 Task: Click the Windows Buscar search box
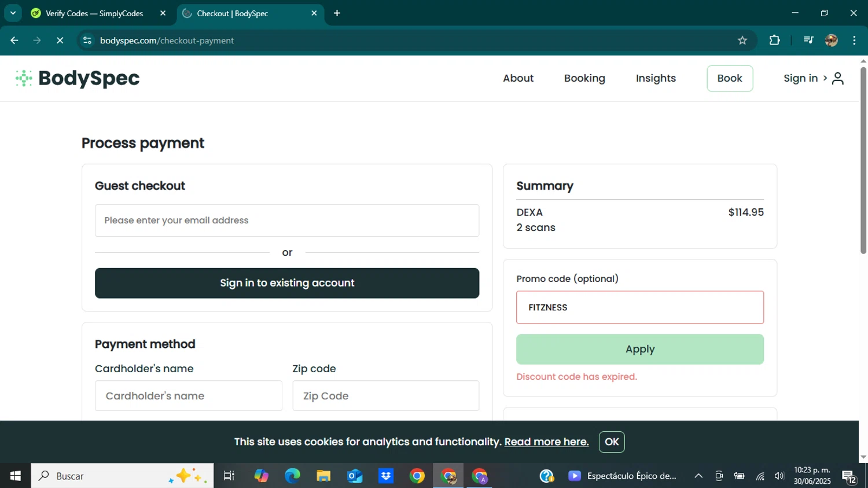click(122, 476)
